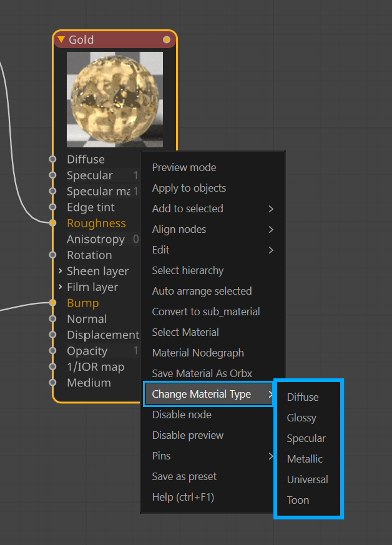Screen dimensions: 392x545
Task: Toggle Disable node in context menu
Action: point(182,415)
